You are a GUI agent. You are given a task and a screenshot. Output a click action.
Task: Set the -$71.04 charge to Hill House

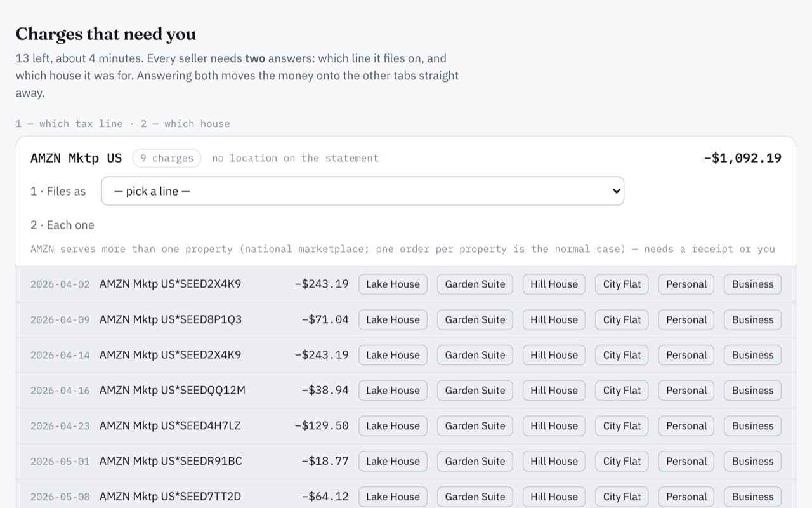click(x=554, y=319)
